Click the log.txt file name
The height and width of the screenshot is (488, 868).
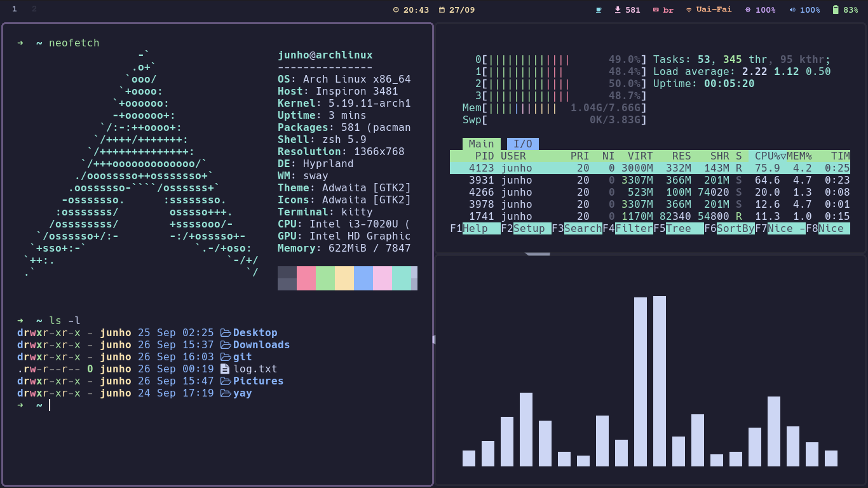(255, 369)
